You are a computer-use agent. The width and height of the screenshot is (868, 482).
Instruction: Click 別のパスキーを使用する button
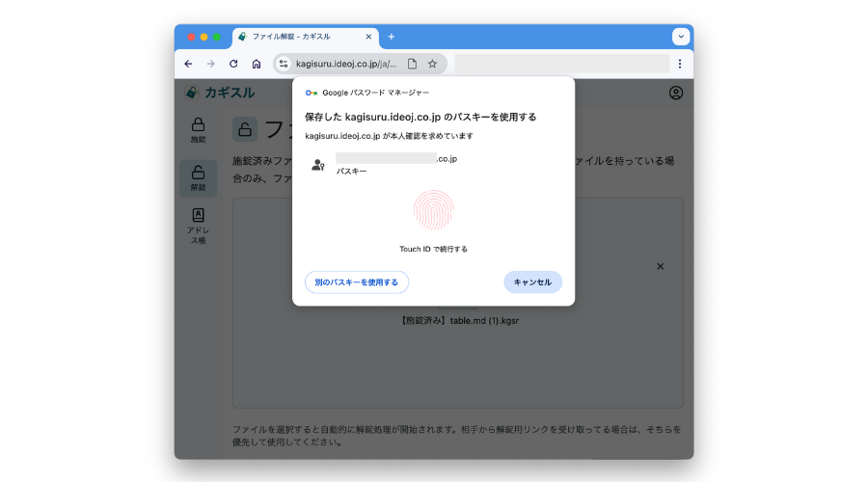(357, 281)
